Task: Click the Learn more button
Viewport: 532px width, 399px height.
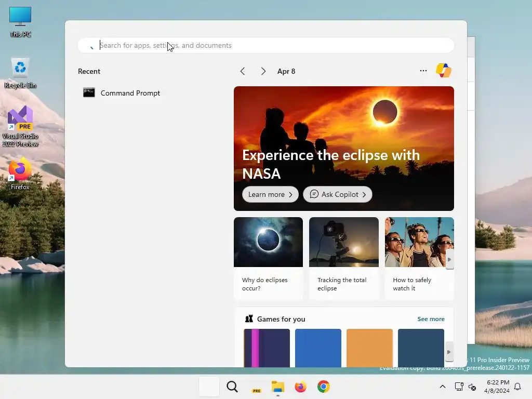Action: point(270,194)
